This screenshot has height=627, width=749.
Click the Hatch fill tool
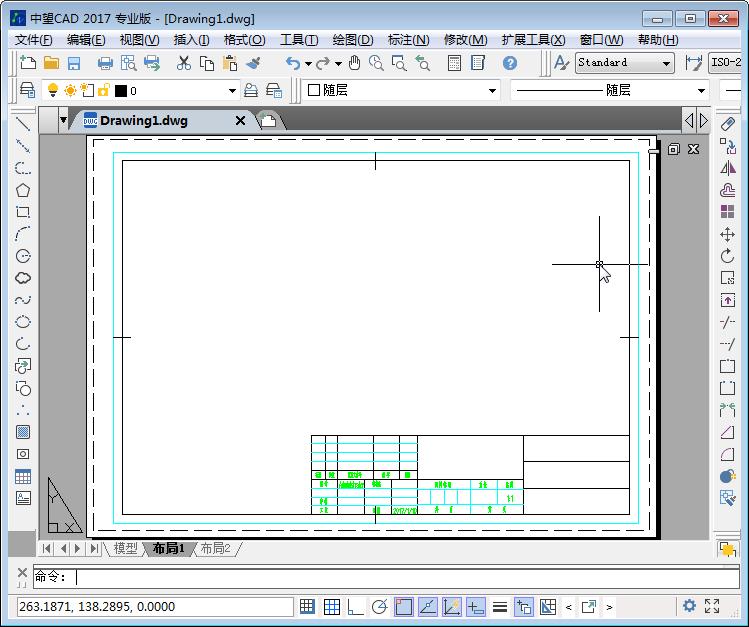23,432
